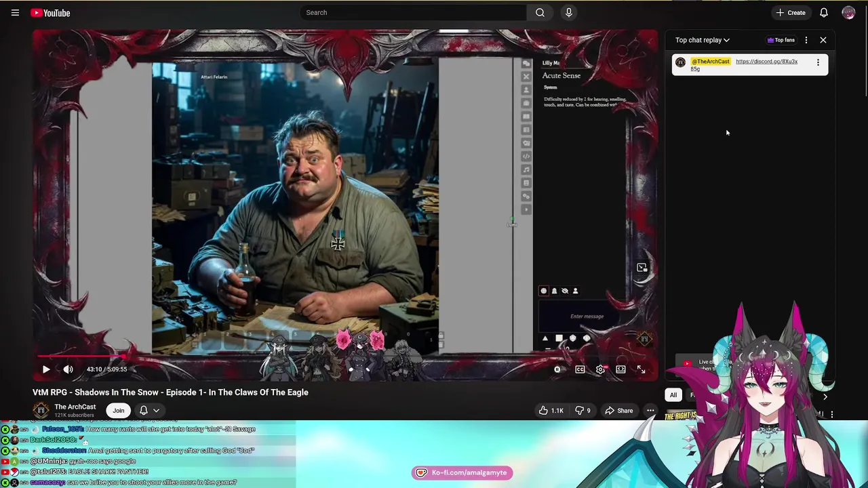Collapse the Foundry sidebar arrow
The width and height of the screenshot is (868, 488).
[526, 210]
